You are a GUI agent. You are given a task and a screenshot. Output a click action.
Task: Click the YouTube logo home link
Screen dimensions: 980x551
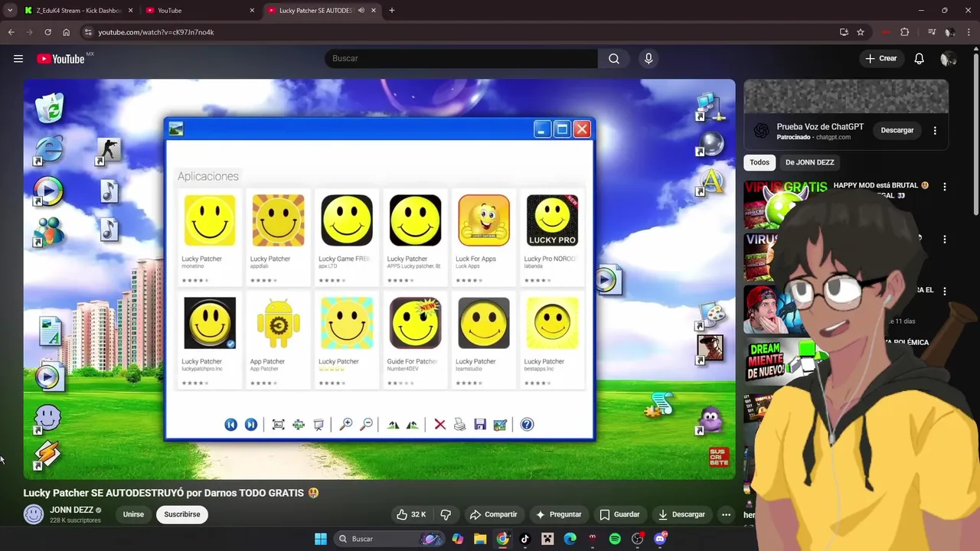point(60,59)
